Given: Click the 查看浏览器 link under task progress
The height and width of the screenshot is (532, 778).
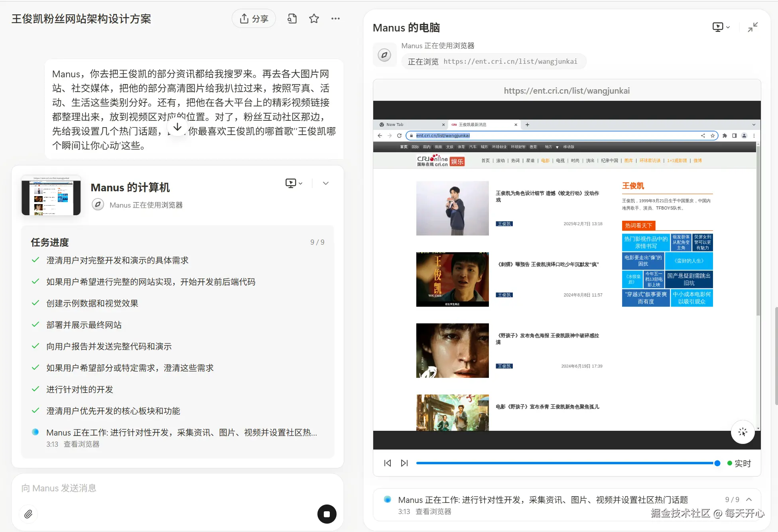Looking at the screenshot, I should 81,444.
